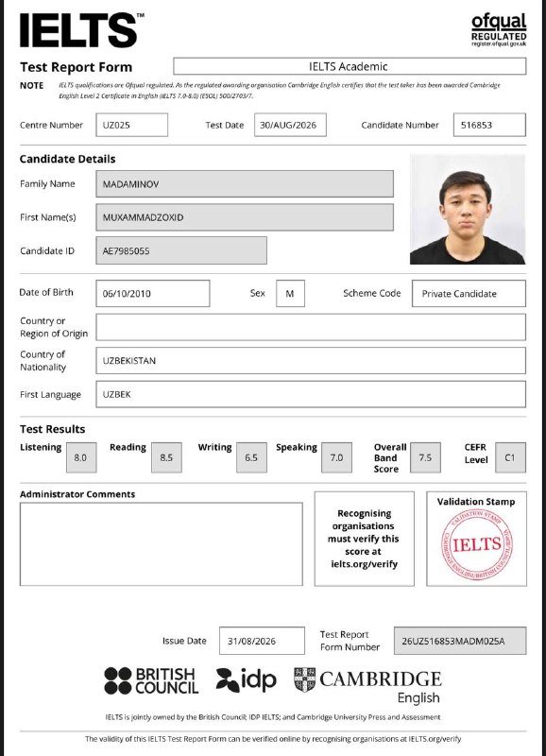Click the Overall Band Score 7.5

click(x=425, y=457)
